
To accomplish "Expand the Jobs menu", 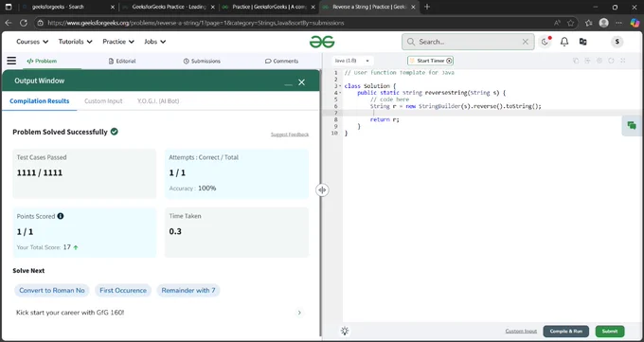I will point(154,42).
